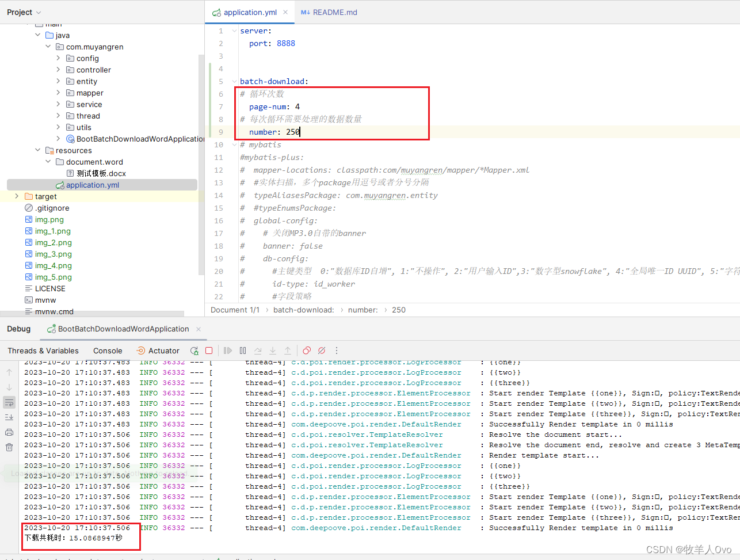Place cursor on port: 8888 line
Image resolution: width=740 pixels, height=560 pixels.
pyautogui.click(x=272, y=44)
